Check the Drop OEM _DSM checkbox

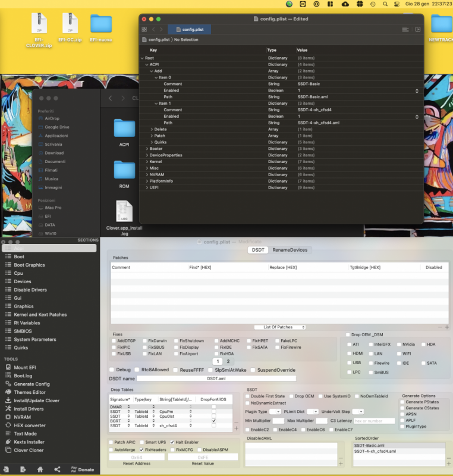(348, 334)
